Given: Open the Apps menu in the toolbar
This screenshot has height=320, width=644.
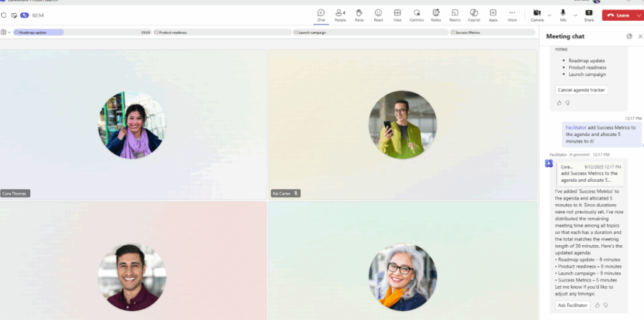Looking at the screenshot, I should [x=493, y=14].
